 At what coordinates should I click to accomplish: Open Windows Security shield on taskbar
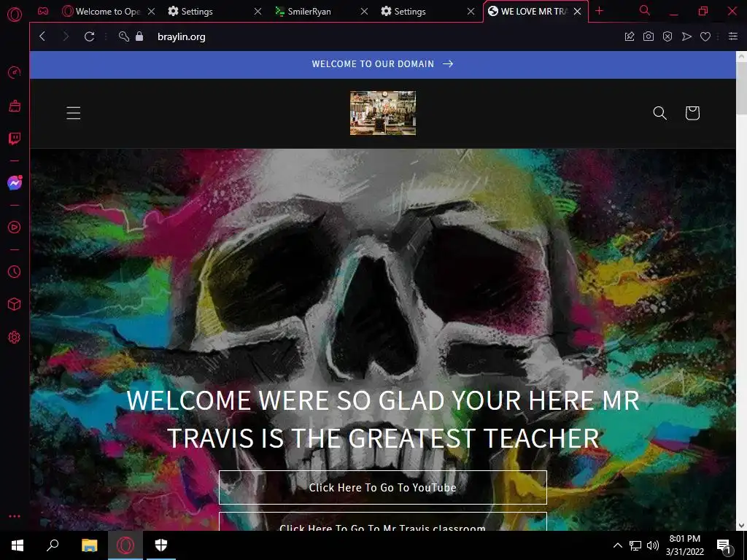tap(161, 545)
